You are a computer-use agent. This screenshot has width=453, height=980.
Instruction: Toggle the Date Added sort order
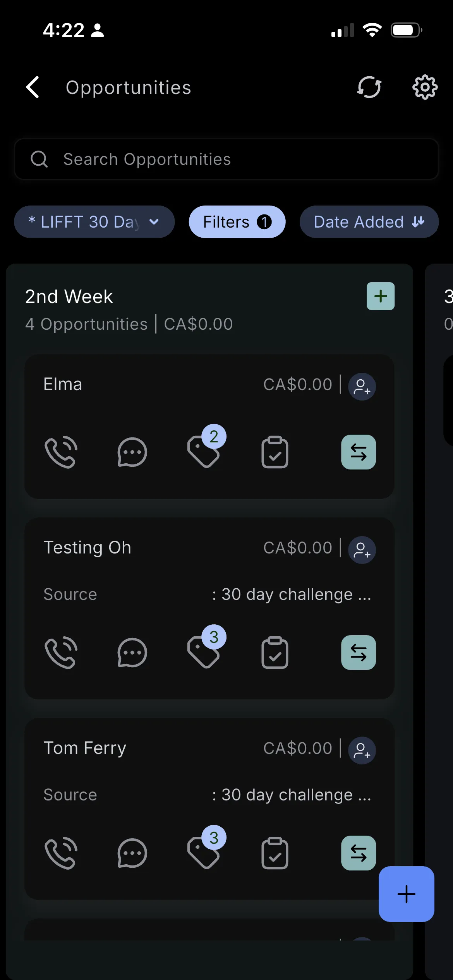point(369,222)
